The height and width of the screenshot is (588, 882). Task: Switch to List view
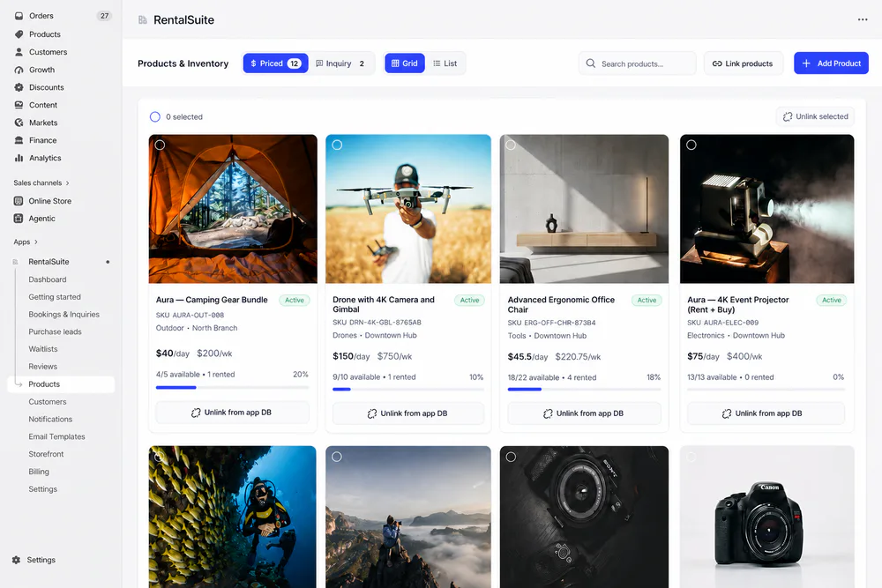[x=445, y=63]
